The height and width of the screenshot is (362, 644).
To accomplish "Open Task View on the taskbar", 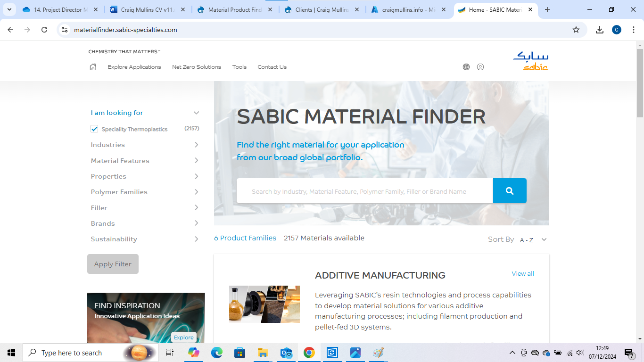I will click(x=170, y=353).
